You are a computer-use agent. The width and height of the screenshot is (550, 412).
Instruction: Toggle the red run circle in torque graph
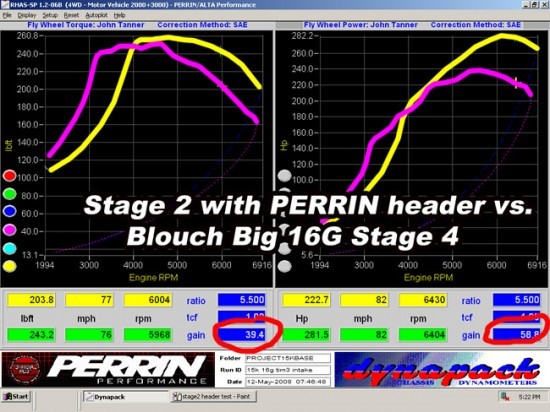pyautogui.click(x=9, y=176)
